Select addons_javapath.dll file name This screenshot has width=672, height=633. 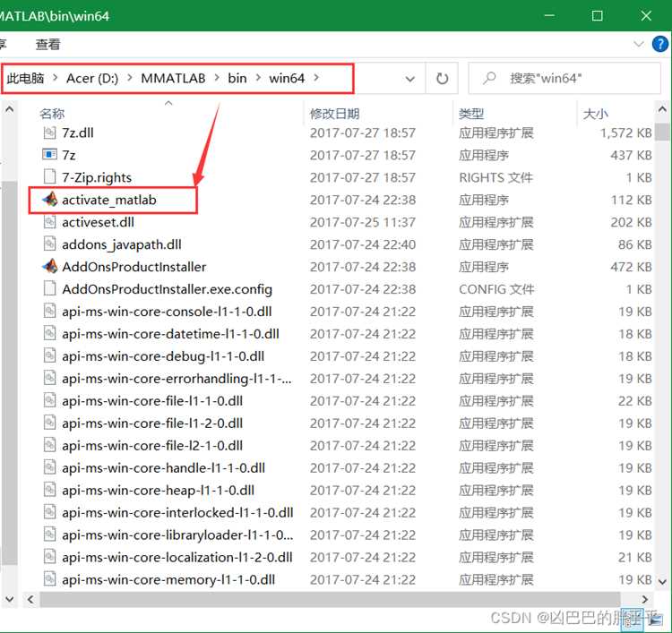point(121,244)
